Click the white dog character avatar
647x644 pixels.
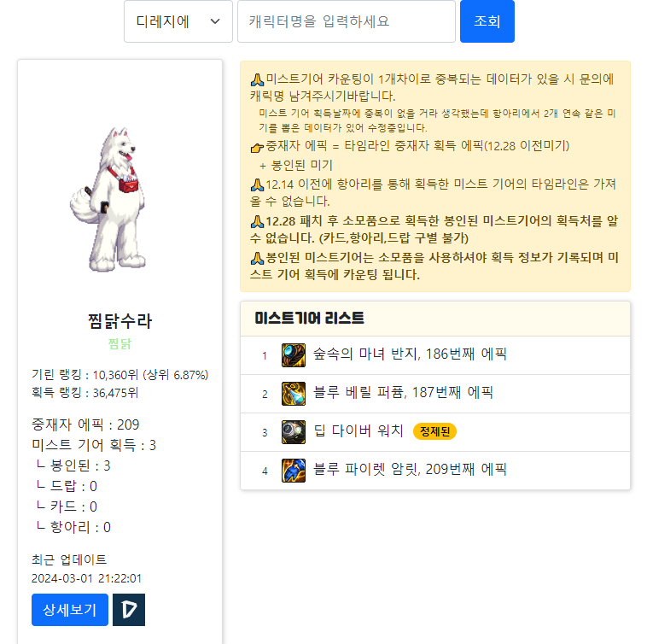tap(109, 199)
